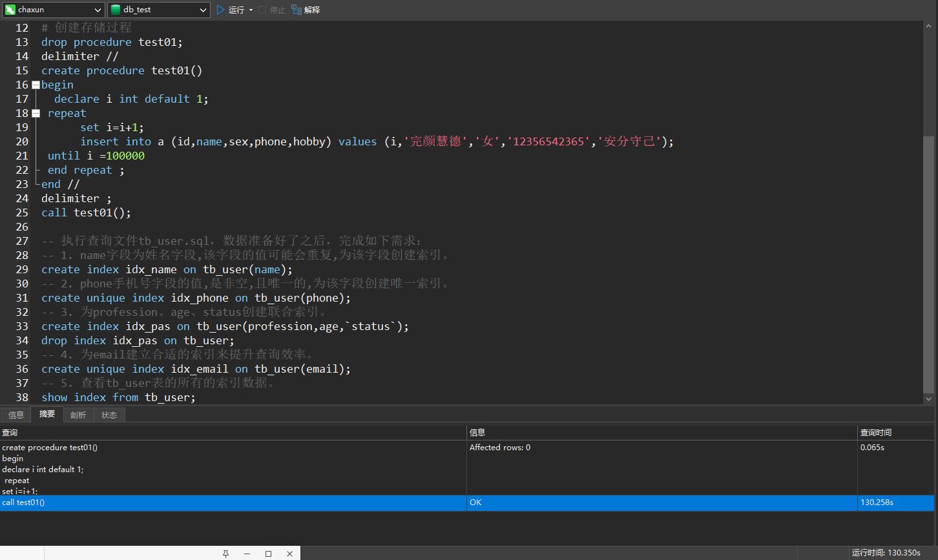Viewport: 938px width, 560px height.
Task: Open the 状态 tab
Action: point(109,415)
